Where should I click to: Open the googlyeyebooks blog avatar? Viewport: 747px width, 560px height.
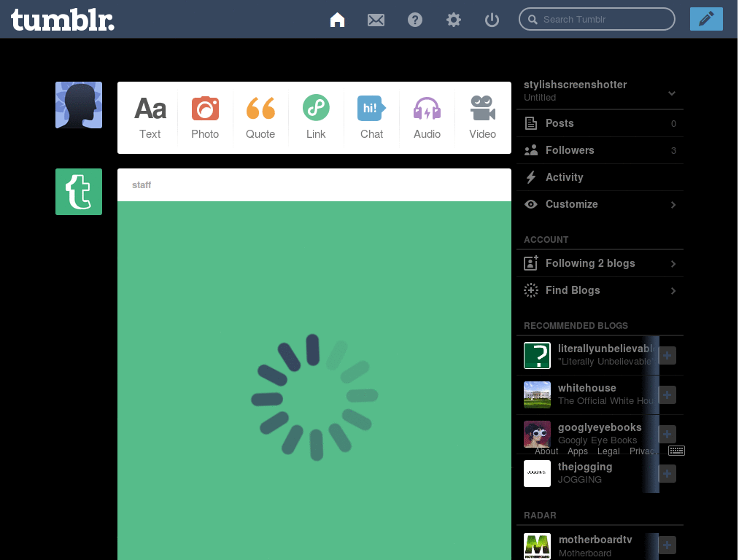[537, 434]
